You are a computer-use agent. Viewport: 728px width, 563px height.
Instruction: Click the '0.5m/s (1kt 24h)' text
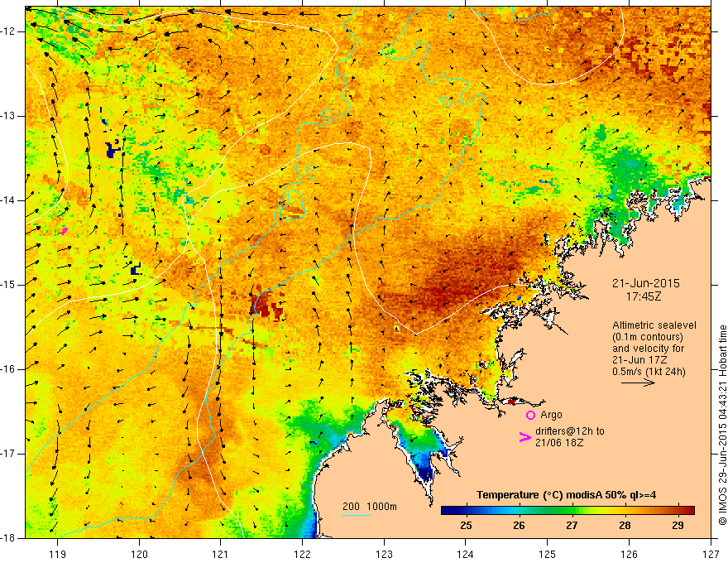[x=649, y=372]
